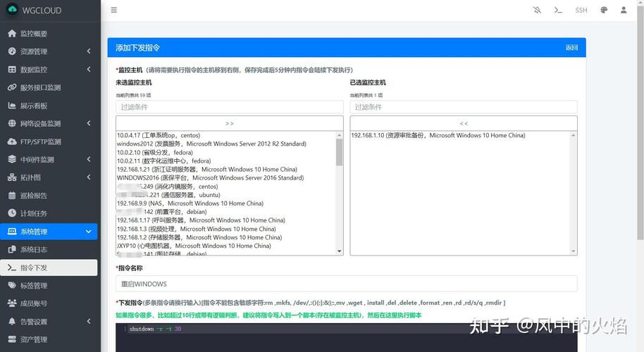Screen dimensions: 644x352
Task: Open the 计划任务 menu item
Action: 49,213
